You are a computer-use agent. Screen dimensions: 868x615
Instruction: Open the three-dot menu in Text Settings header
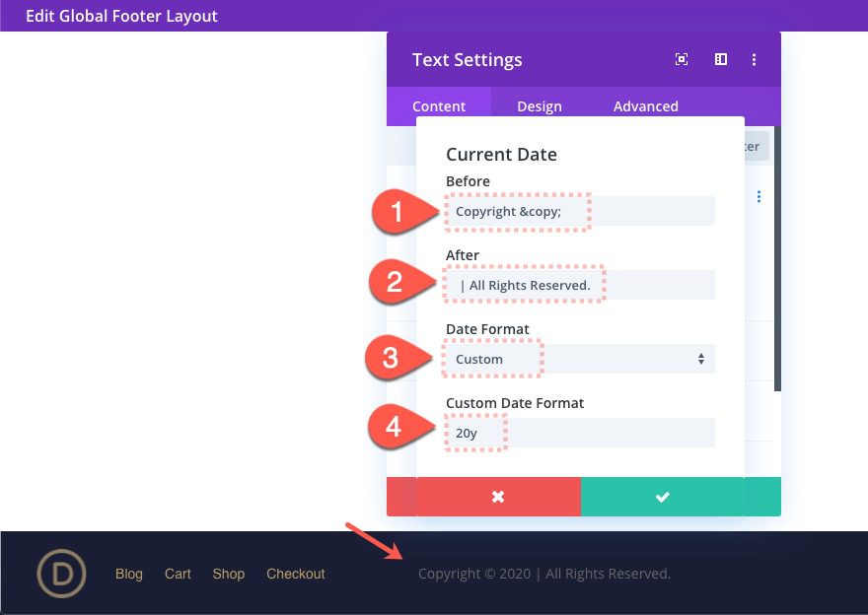pyautogui.click(x=754, y=59)
